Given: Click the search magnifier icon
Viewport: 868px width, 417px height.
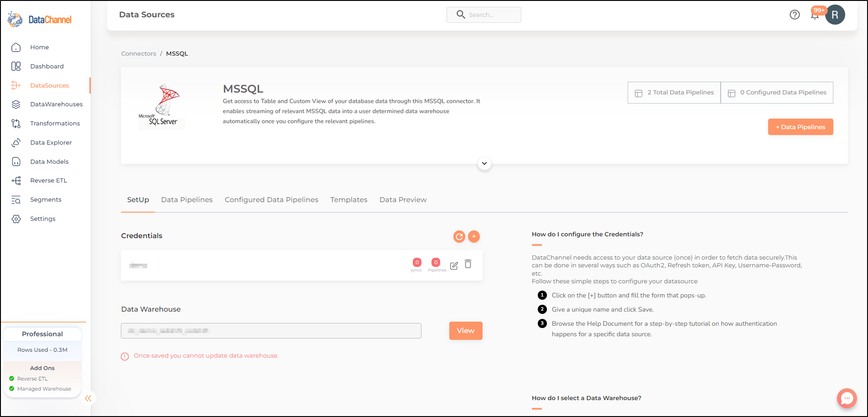Looking at the screenshot, I should [x=461, y=15].
